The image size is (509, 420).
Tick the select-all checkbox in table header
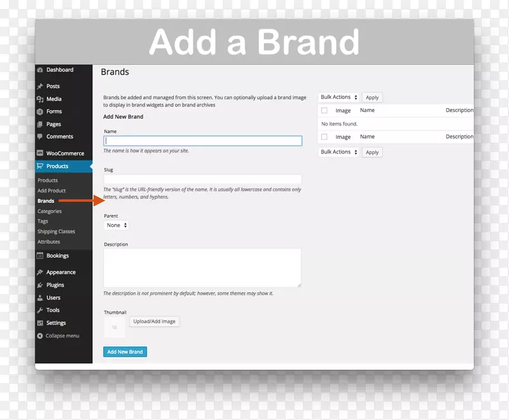click(324, 111)
